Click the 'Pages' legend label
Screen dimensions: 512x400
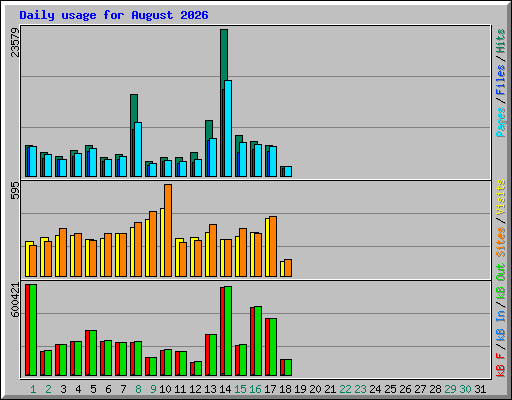pyautogui.click(x=501, y=122)
